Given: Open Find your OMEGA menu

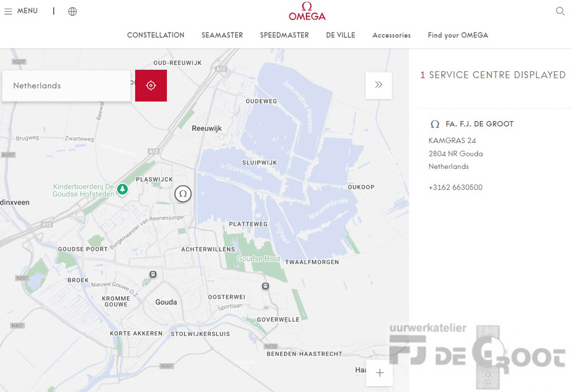Looking at the screenshot, I should coord(458,35).
